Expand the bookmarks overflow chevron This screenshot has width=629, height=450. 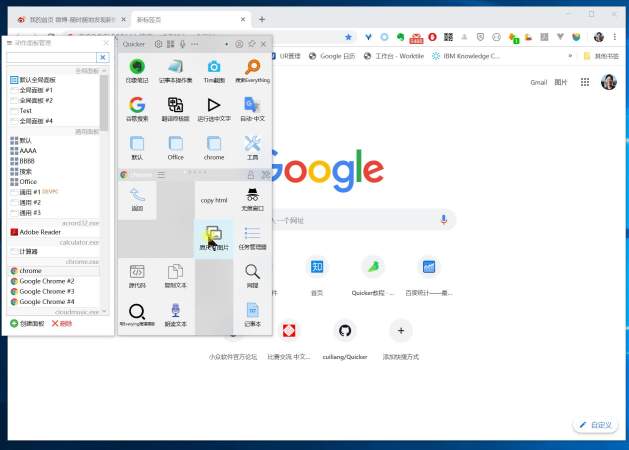[x=570, y=56]
